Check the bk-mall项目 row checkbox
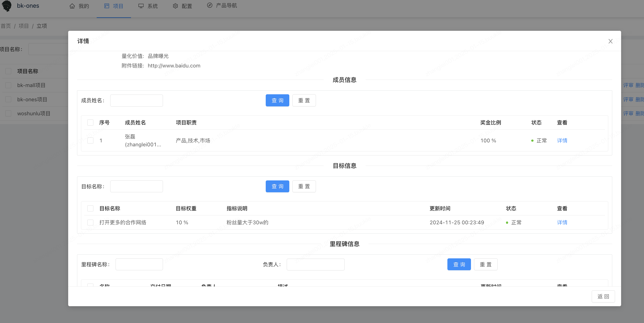Screen dimensions: 644x323 8,85
